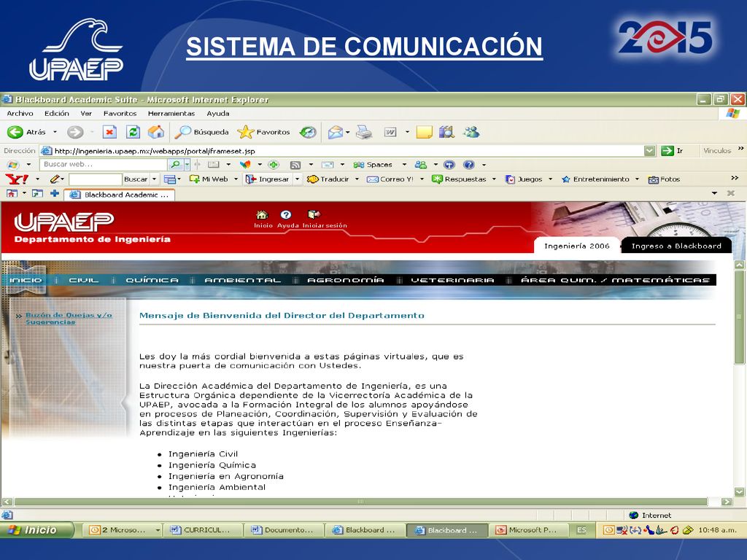Click Yahoo toolbar Buscar button
Viewport: 747px width, 560px height.
[x=136, y=179]
